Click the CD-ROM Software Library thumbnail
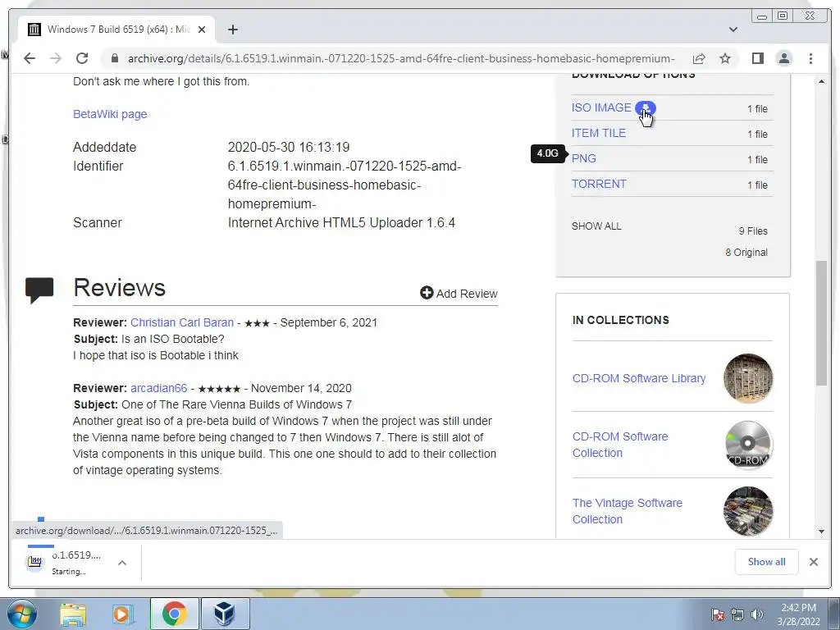840x630 pixels. (748, 378)
